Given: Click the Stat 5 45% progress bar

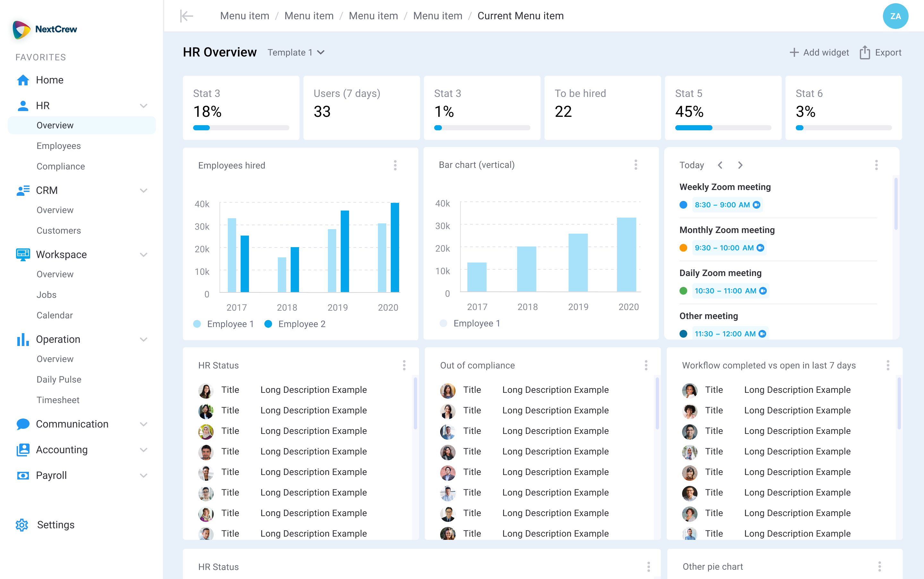Looking at the screenshot, I should [723, 128].
